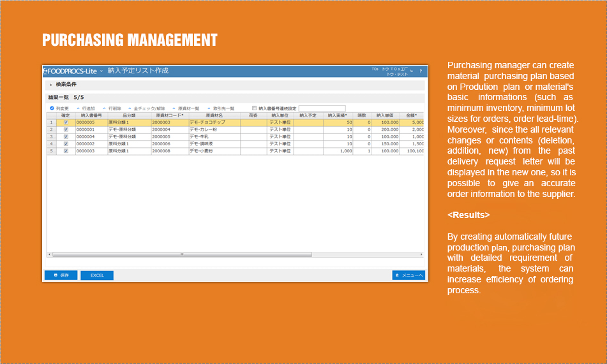Open dropdown next to FOODPROCS-Lite title
Viewport: 607px width, 364px height.
tap(101, 71)
